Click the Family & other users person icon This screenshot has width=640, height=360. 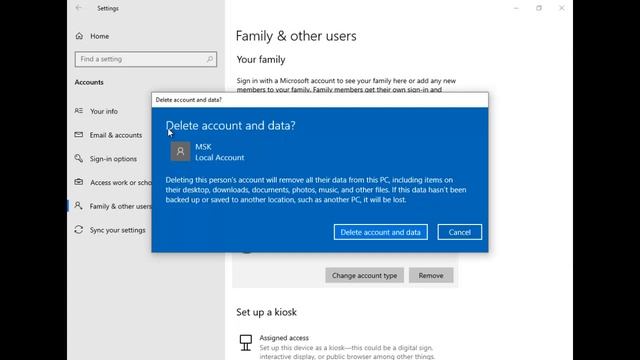click(x=78, y=206)
